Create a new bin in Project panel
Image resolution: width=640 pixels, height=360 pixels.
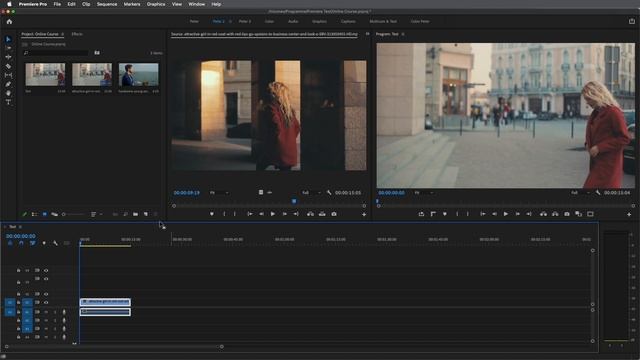136,214
